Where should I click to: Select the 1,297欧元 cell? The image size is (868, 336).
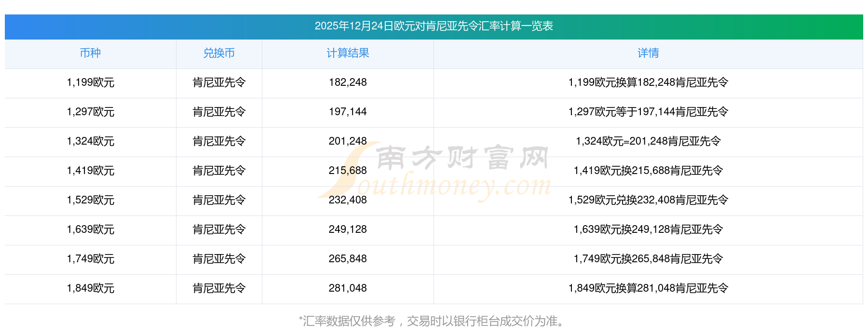pyautogui.click(x=90, y=112)
